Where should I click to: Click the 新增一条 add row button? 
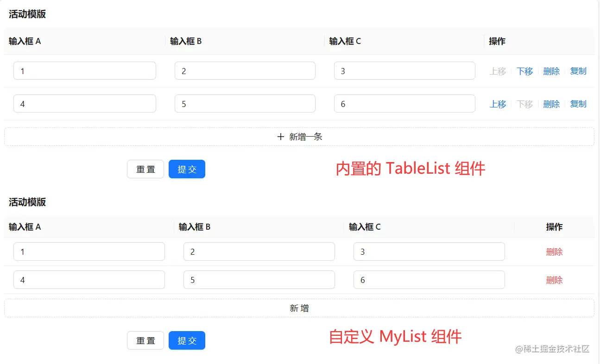(x=299, y=137)
